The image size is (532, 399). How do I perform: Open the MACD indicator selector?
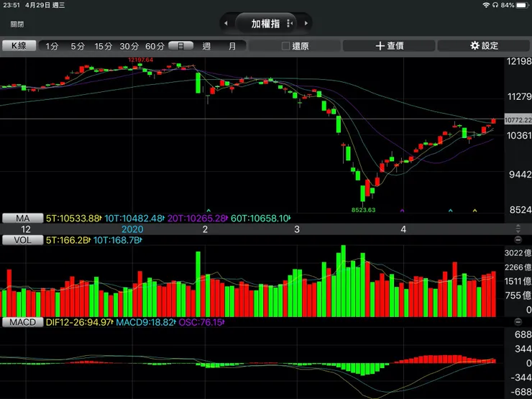tap(23, 322)
